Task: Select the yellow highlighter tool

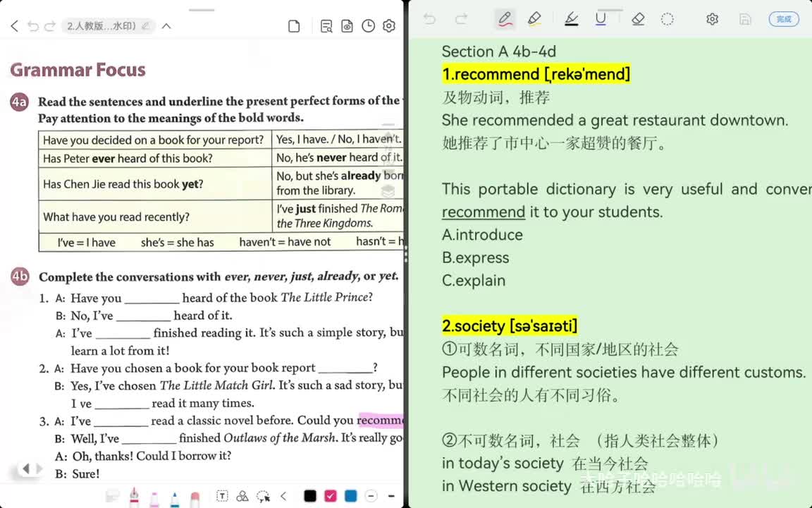Action: (x=534, y=19)
